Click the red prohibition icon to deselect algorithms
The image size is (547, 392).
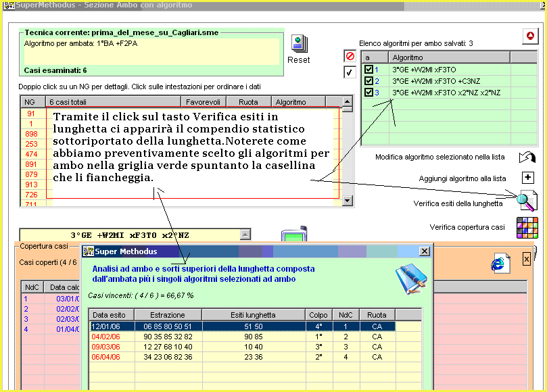(350, 56)
